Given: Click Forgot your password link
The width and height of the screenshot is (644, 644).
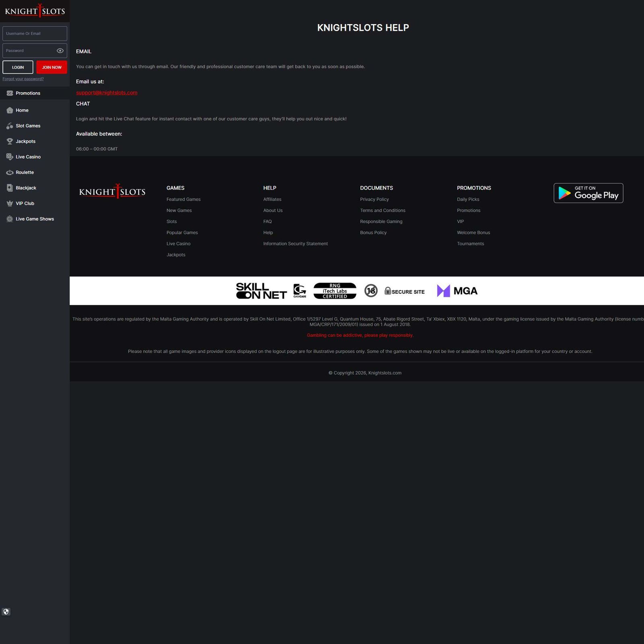Looking at the screenshot, I should 23,79.
